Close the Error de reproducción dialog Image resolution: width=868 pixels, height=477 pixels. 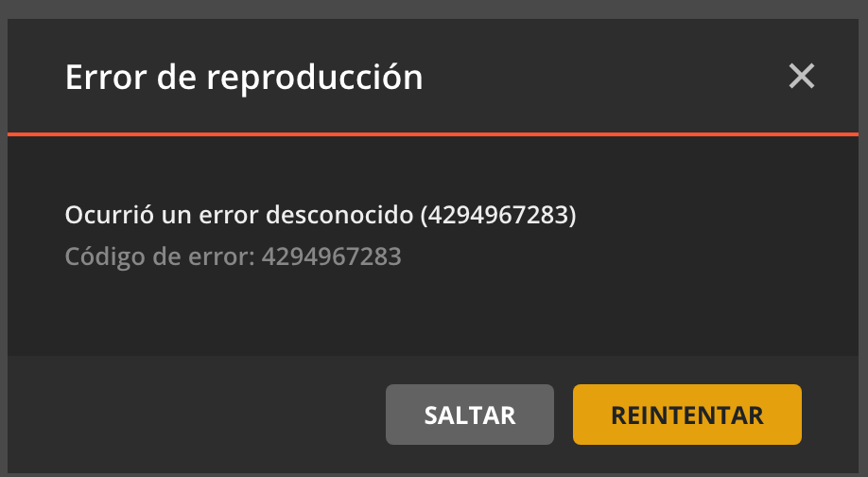(801, 76)
